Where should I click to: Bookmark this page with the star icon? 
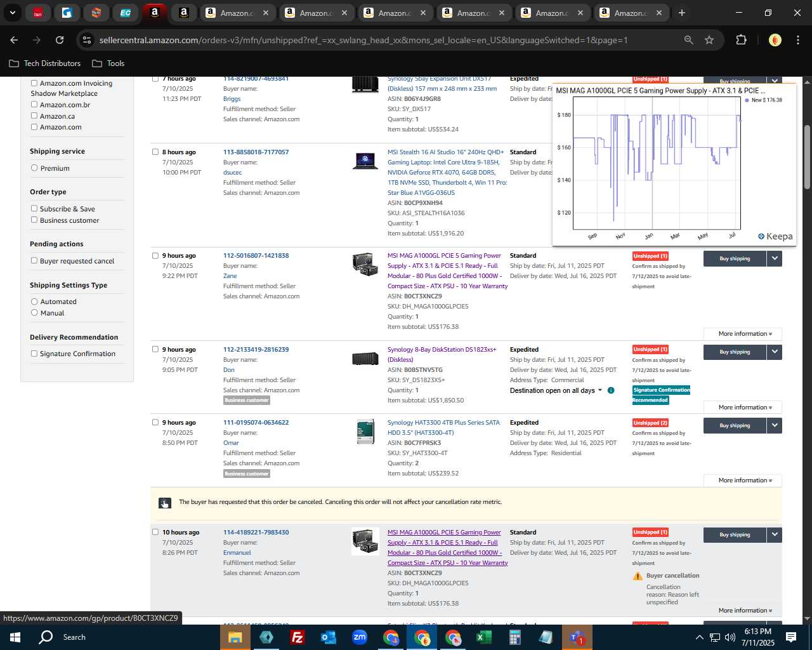point(709,40)
